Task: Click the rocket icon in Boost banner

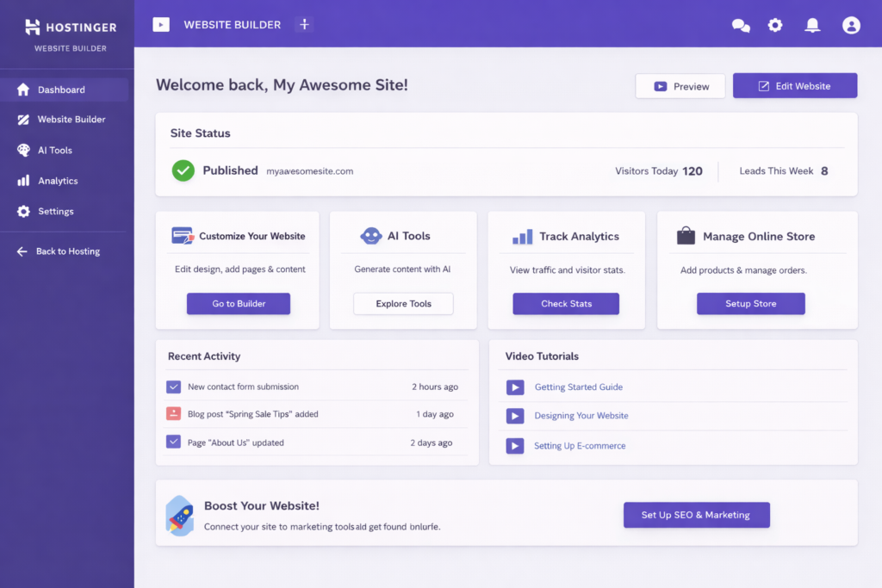Action: pyautogui.click(x=179, y=515)
